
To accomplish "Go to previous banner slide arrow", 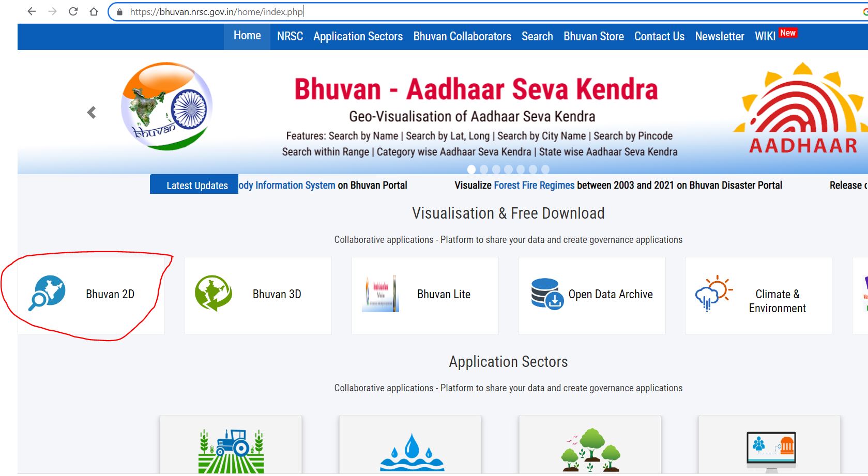I will click(92, 113).
